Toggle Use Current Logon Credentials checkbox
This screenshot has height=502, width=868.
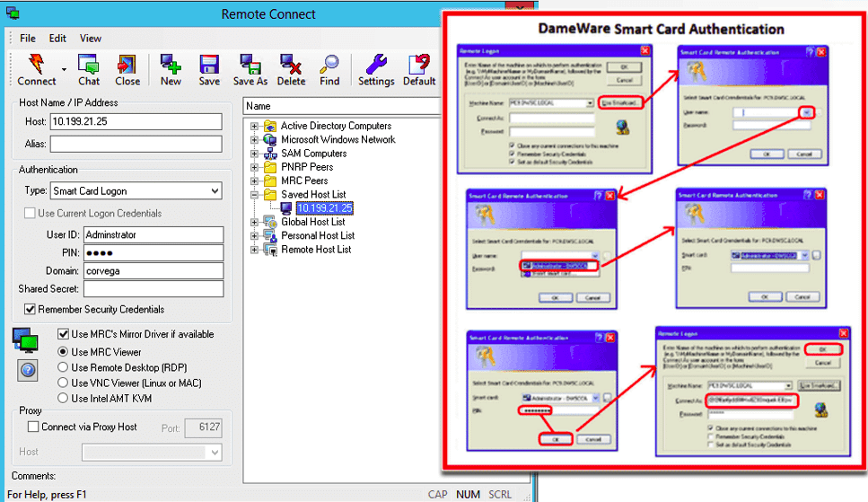30,214
